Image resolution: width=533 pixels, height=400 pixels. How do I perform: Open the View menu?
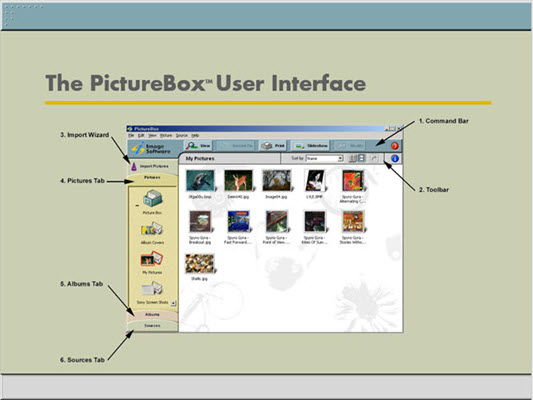pos(152,135)
